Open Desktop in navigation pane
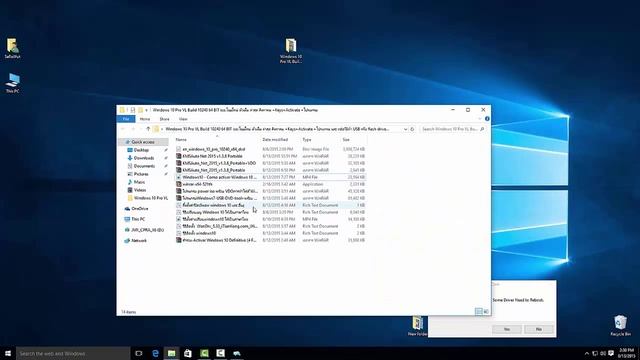 (x=141, y=150)
